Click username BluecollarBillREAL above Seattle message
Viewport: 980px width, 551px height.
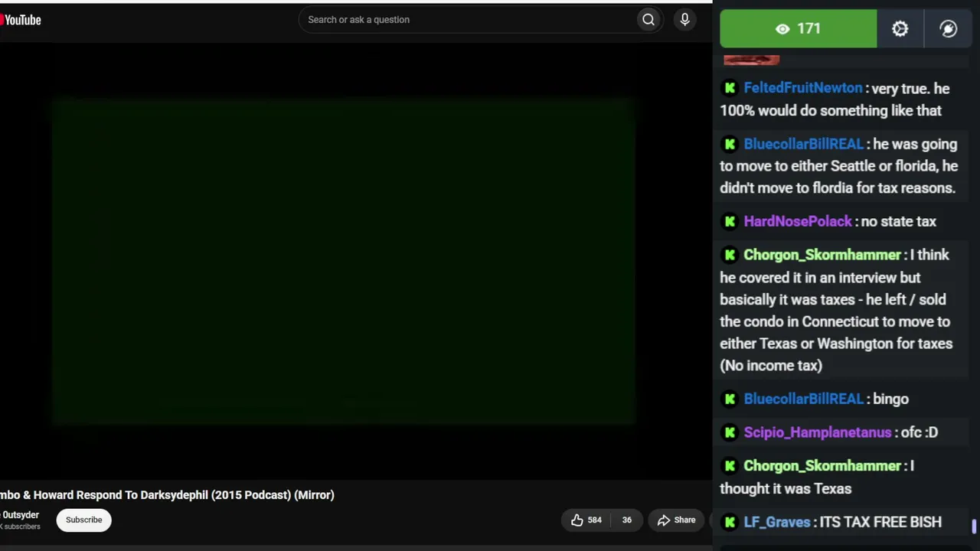tap(804, 144)
